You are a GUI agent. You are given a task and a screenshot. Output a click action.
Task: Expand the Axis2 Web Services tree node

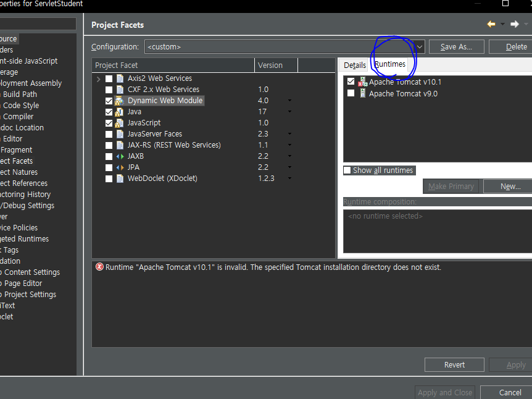[98, 79]
